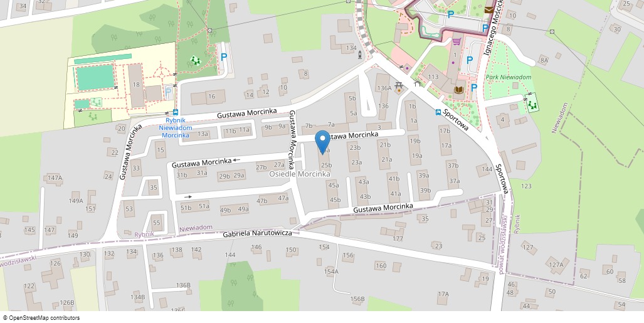Screen dimensions: 644x323
Task: Select the picnic table icon near 136A
Action: click(398, 85)
